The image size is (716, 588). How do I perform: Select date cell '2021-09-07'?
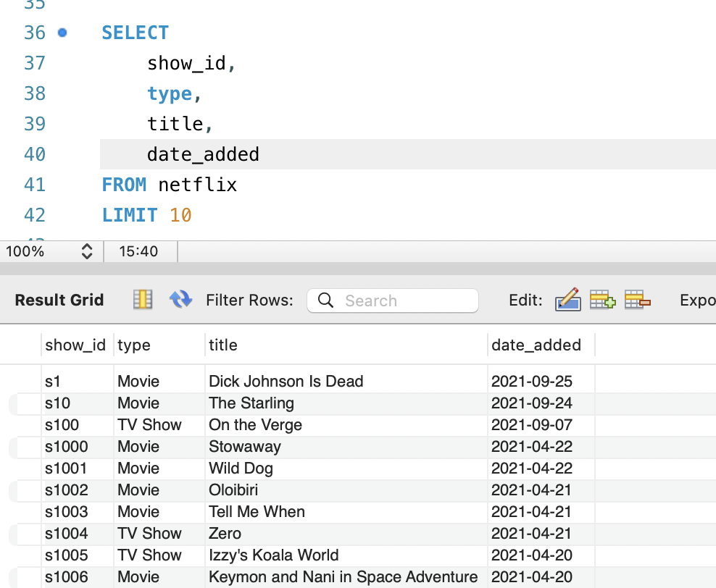click(541, 425)
